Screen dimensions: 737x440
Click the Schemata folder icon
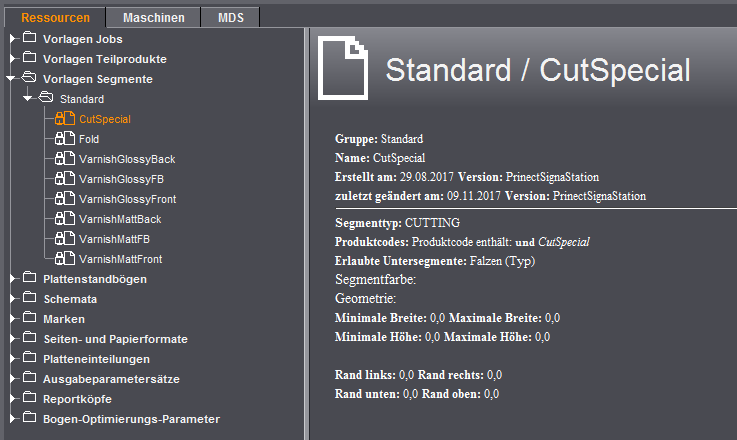point(30,297)
